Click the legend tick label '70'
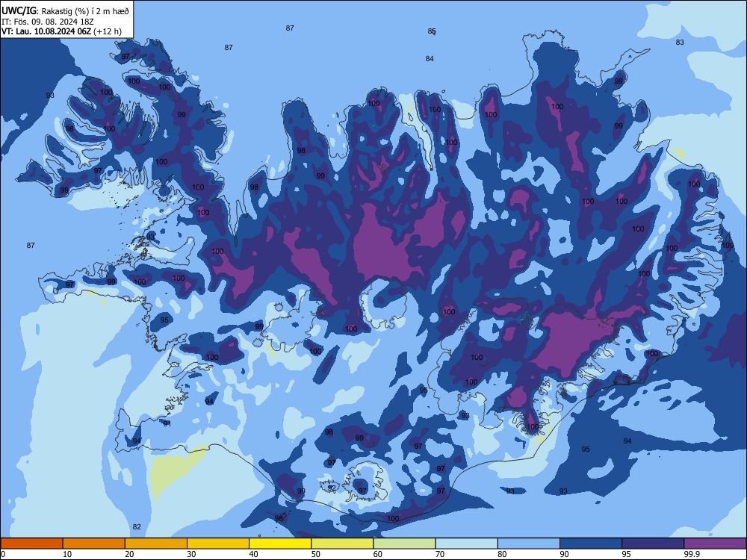This screenshot has width=747, height=560. pos(440,554)
